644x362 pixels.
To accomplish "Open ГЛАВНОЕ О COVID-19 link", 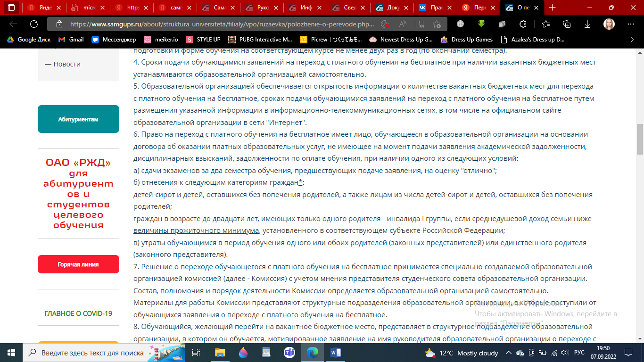I will pyautogui.click(x=78, y=313).
